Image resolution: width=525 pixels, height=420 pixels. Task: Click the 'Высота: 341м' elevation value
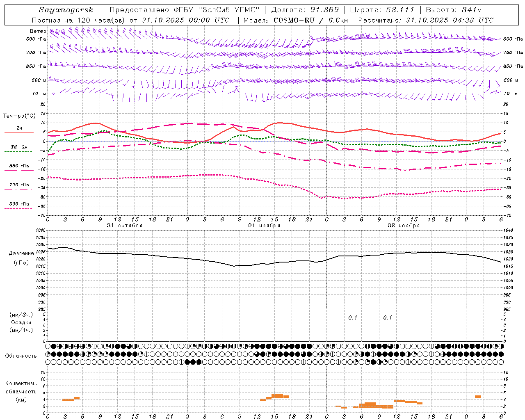point(454,10)
